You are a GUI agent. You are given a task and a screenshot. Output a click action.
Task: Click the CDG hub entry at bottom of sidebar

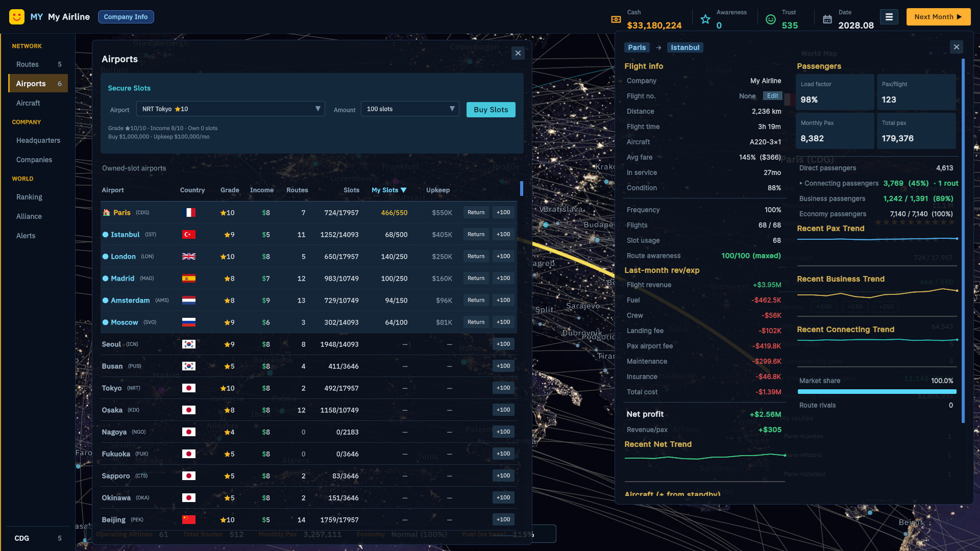pyautogui.click(x=38, y=538)
